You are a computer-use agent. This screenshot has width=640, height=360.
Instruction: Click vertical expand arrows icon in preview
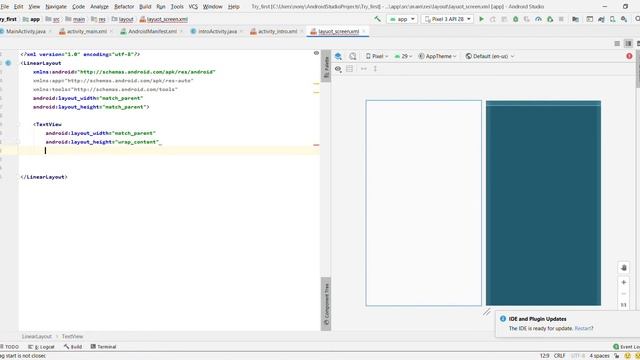click(x=375, y=69)
